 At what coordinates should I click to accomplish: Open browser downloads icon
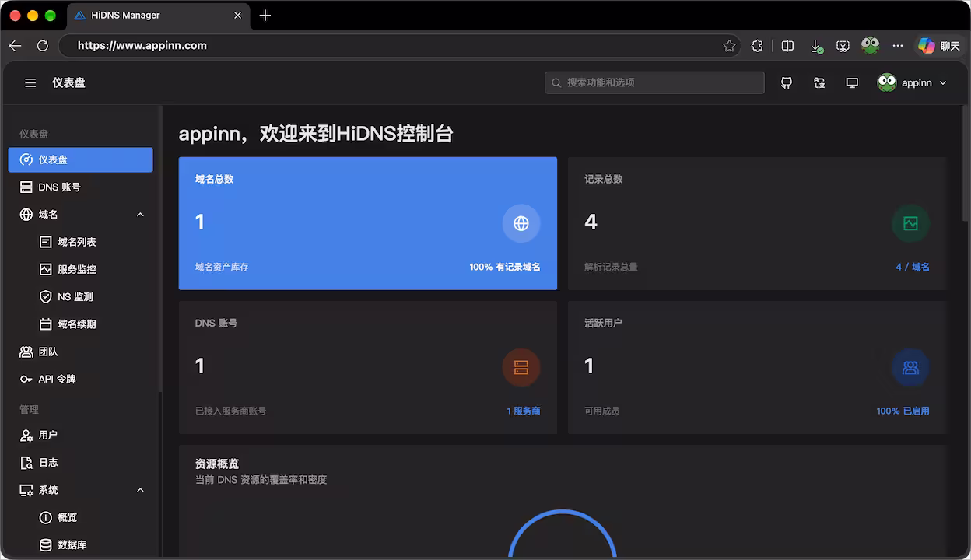[x=816, y=47]
